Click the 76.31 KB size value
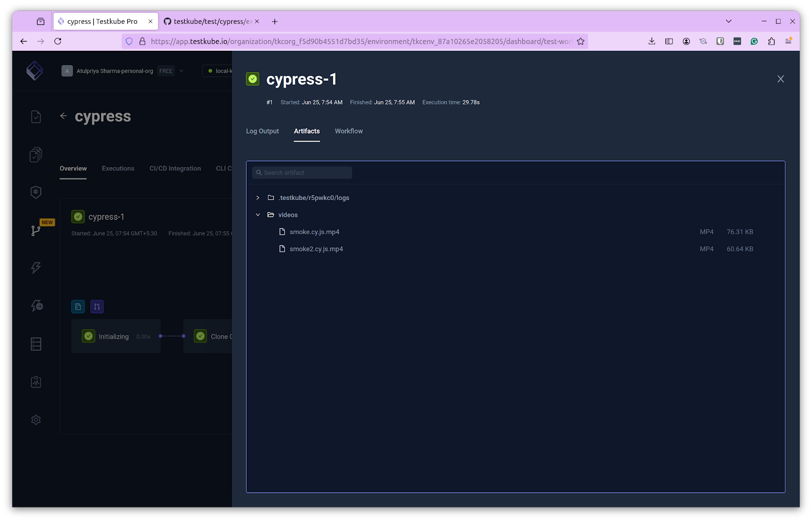Image resolution: width=812 pixels, height=521 pixels. coord(740,232)
